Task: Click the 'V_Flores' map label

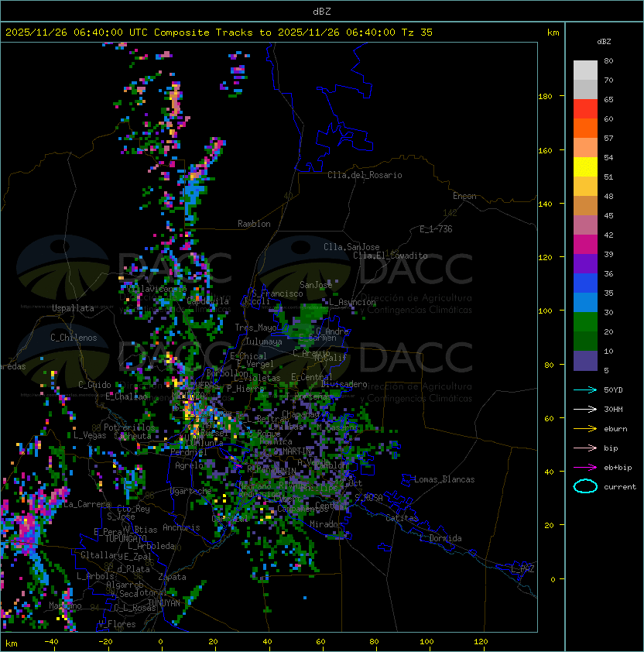Action: (117, 624)
